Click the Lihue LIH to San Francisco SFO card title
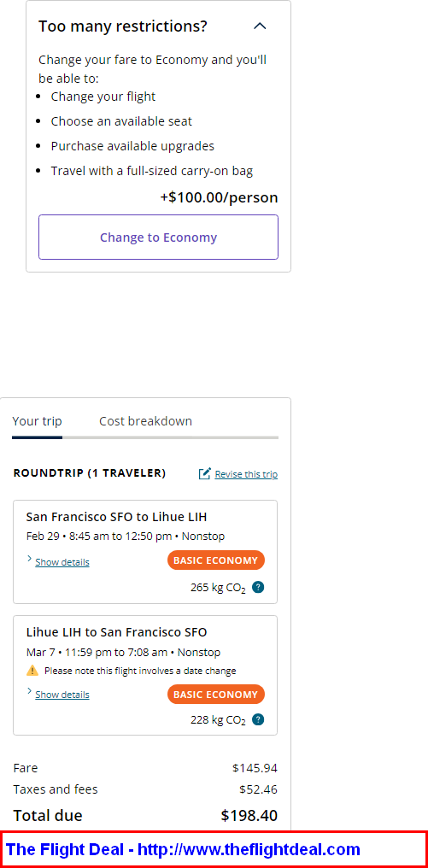This screenshot has width=428, height=868. [x=116, y=632]
